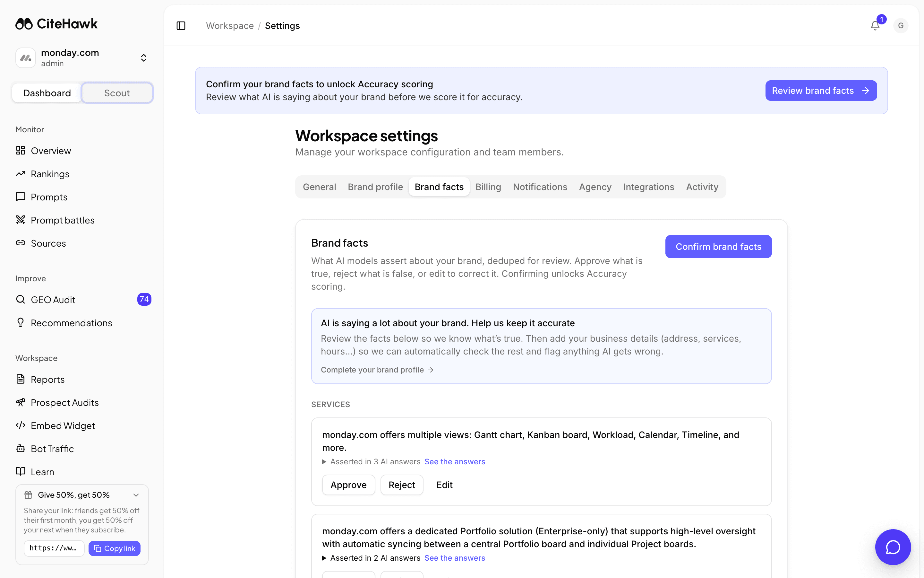Viewport: 924px width, 578px height.
Task: Select the Brand facts tab
Action: pyautogui.click(x=439, y=187)
